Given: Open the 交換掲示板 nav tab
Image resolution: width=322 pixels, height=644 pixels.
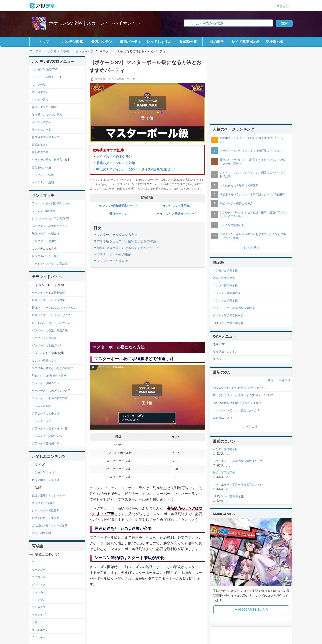Looking at the screenshot, I should 275,42.
